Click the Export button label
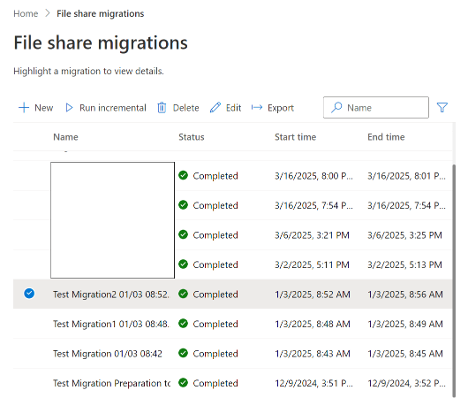 tap(280, 108)
